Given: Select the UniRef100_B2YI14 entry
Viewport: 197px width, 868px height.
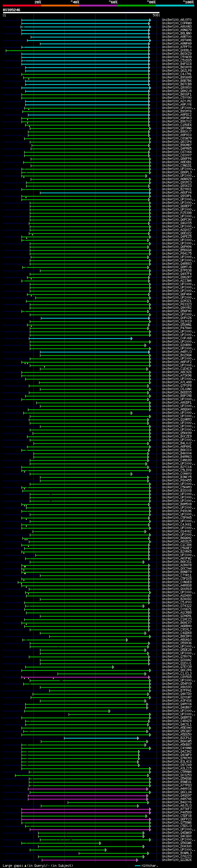Looking at the screenshot, I should [x=177, y=467].
